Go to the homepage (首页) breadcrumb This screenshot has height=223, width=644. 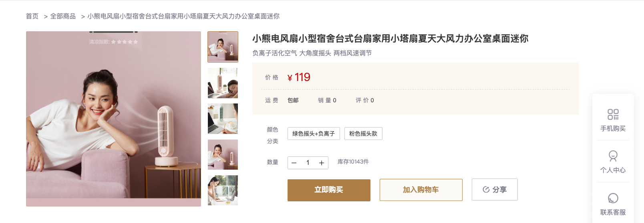[32, 16]
